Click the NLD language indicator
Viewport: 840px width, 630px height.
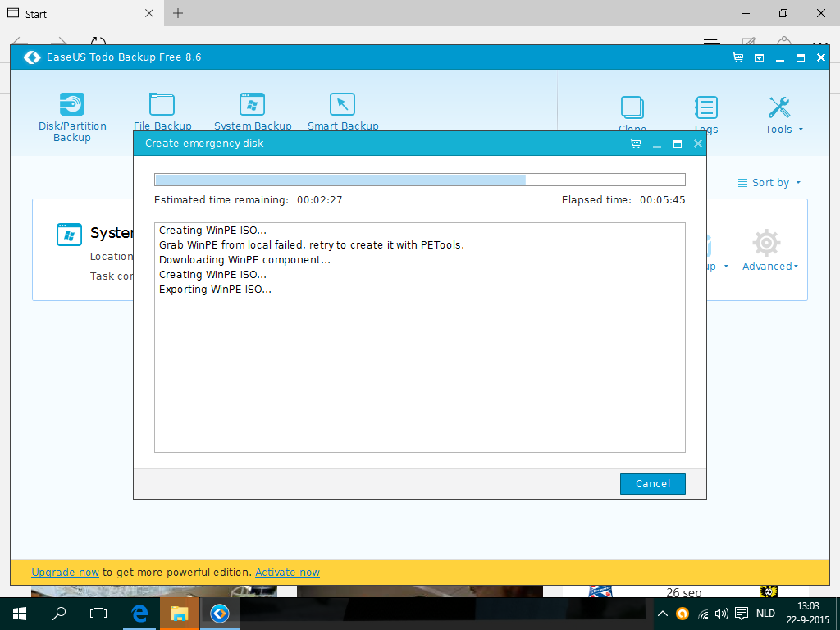[765, 614]
